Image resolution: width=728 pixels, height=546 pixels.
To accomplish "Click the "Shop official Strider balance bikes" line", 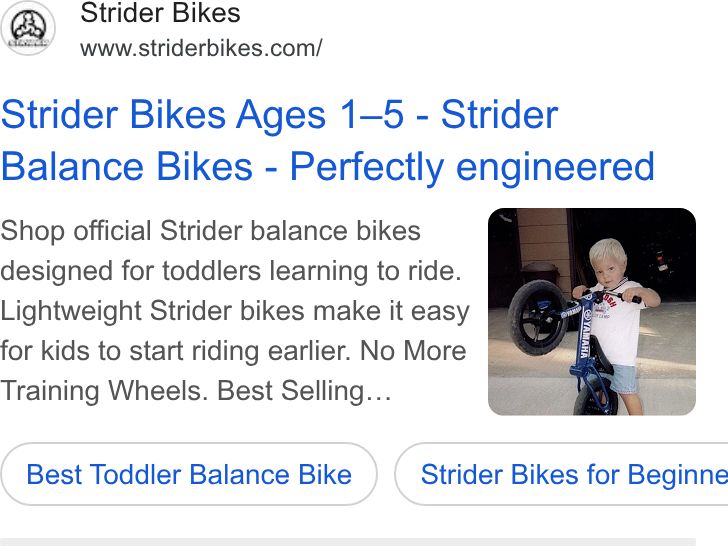I will [211, 231].
